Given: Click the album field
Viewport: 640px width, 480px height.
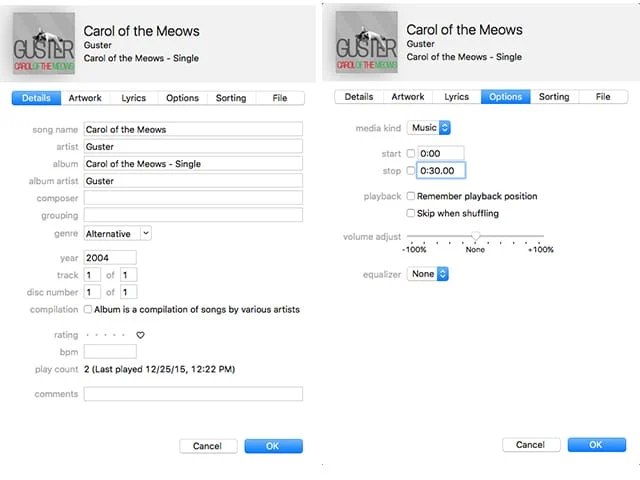Looking at the screenshot, I should pyautogui.click(x=193, y=164).
